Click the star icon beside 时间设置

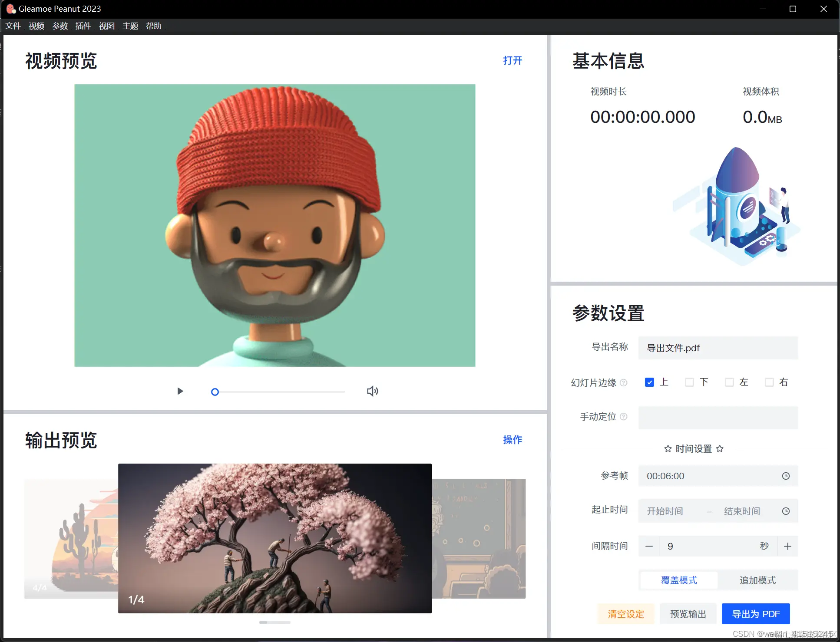point(668,449)
